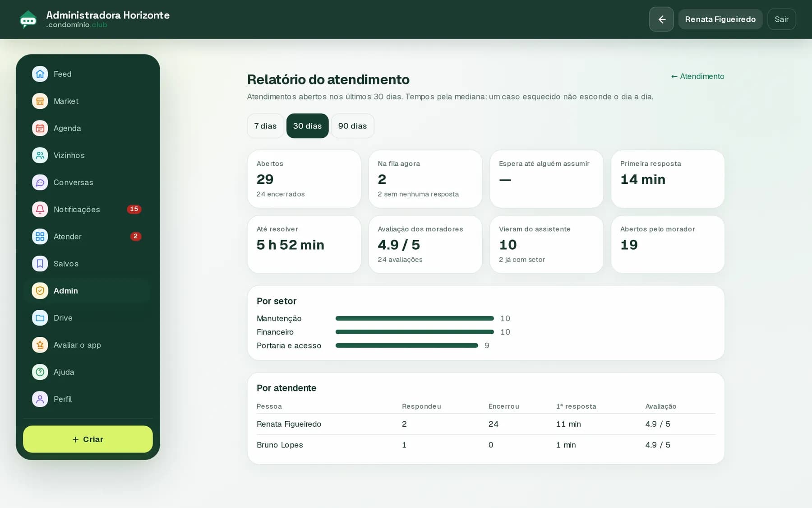
Task: Open the Renata Figueiredo profile button
Action: point(720,19)
